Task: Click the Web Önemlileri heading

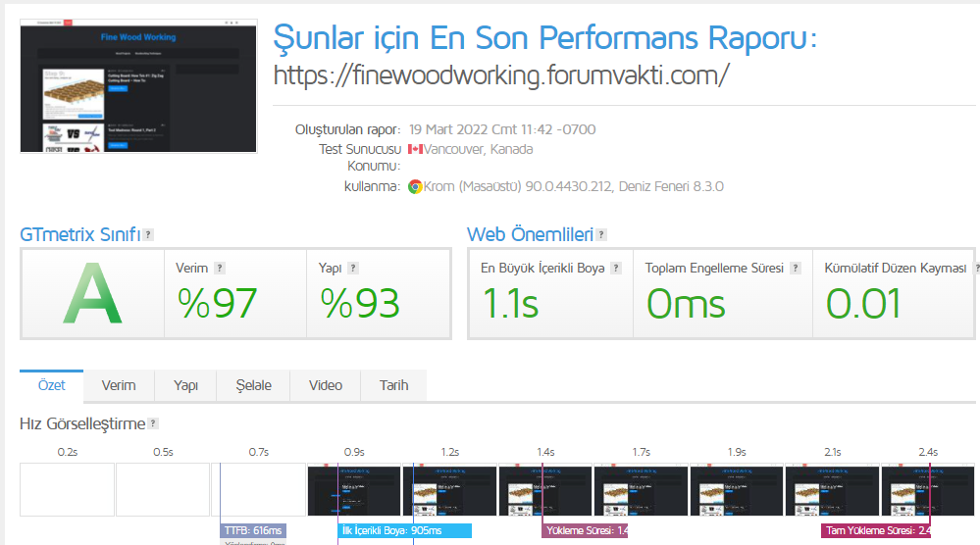Action: pos(530,234)
